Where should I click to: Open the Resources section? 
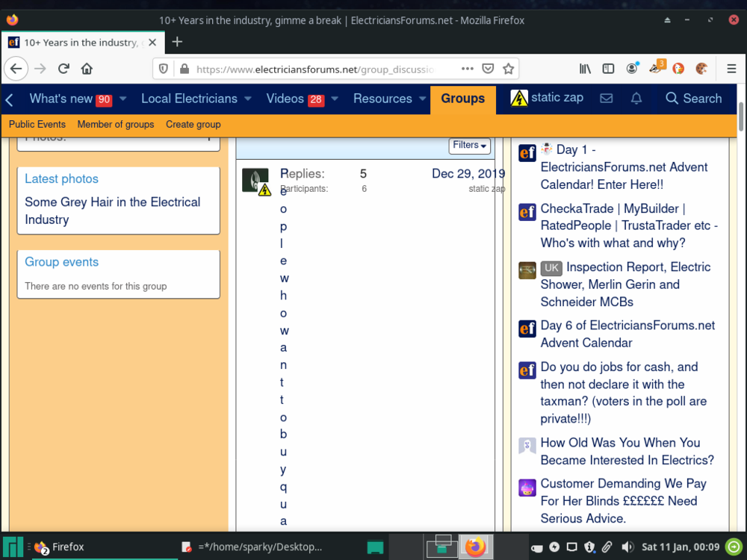click(x=382, y=99)
